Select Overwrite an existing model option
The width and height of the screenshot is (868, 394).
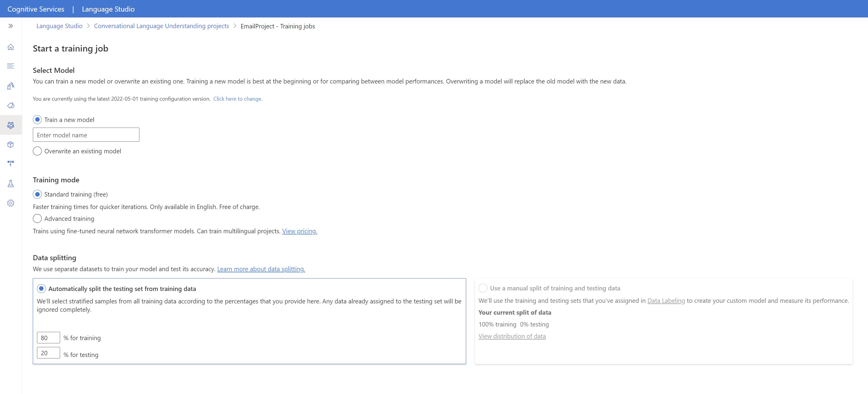click(37, 151)
